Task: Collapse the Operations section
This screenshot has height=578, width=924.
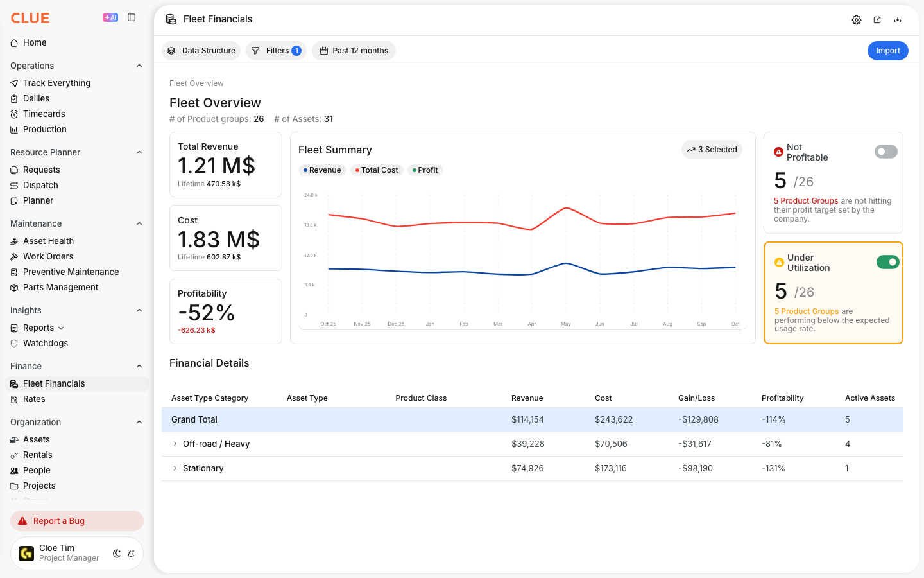Action: pyautogui.click(x=139, y=66)
